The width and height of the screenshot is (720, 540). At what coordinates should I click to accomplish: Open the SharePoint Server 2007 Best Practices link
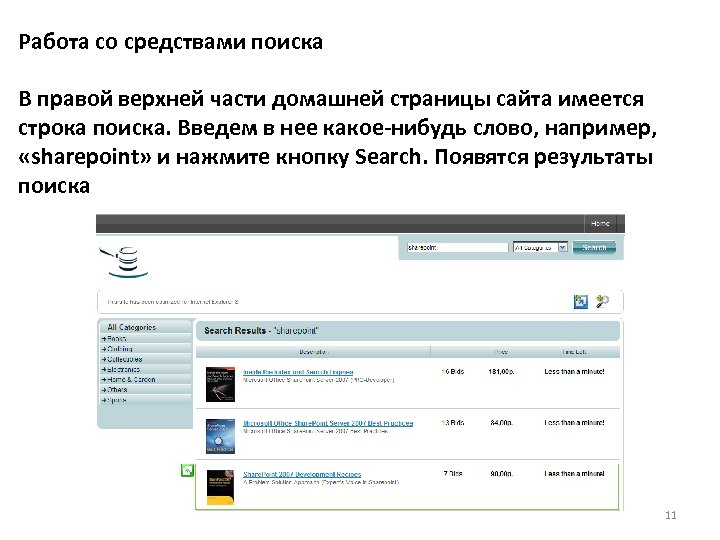click(328, 423)
